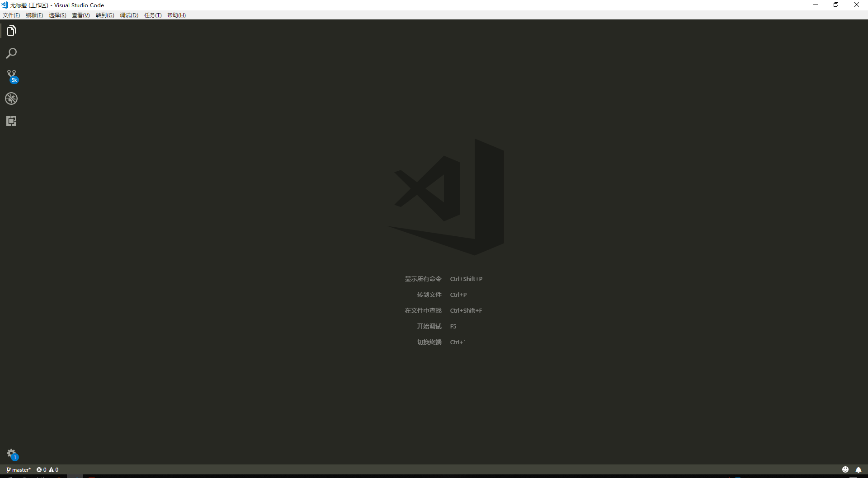Click the feedback smiley in status bar
This screenshot has width=868, height=478.
click(845, 469)
